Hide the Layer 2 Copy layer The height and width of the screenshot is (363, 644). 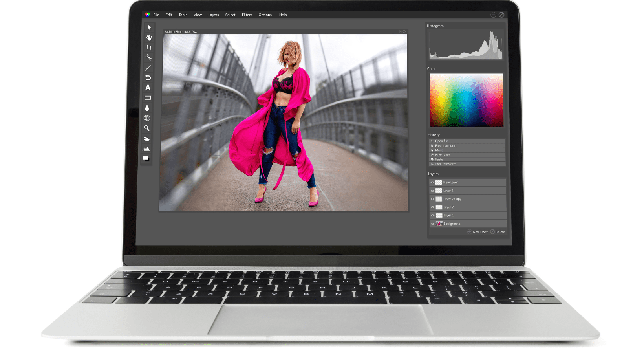pyautogui.click(x=432, y=199)
